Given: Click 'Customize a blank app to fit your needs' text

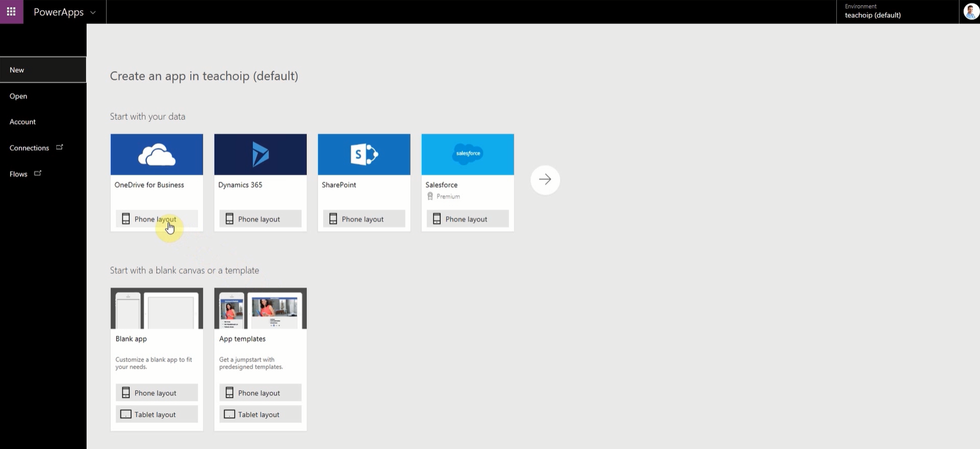Looking at the screenshot, I should pyautogui.click(x=154, y=363).
